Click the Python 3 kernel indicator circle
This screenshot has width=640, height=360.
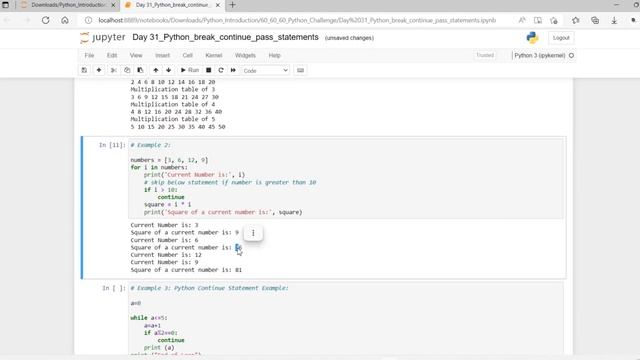[571, 55]
